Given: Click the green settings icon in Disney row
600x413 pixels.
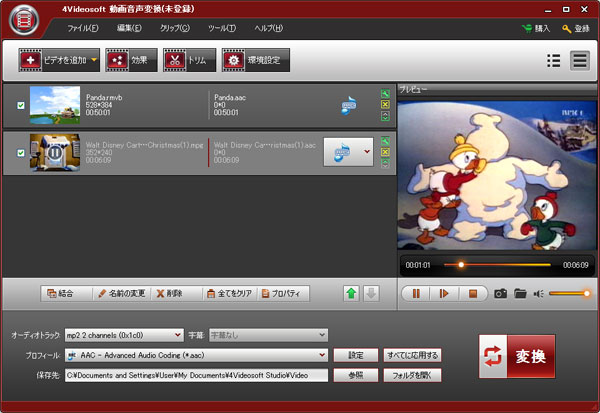Looking at the screenshot, I should pos(385,141).
